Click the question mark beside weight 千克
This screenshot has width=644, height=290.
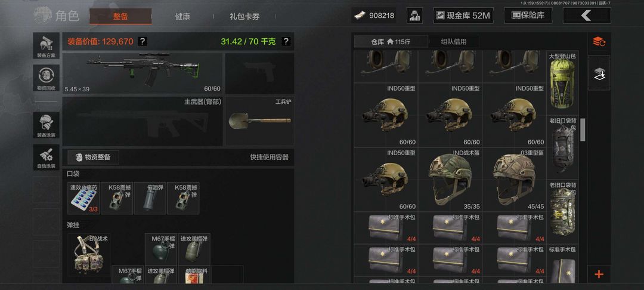(286, 42)
